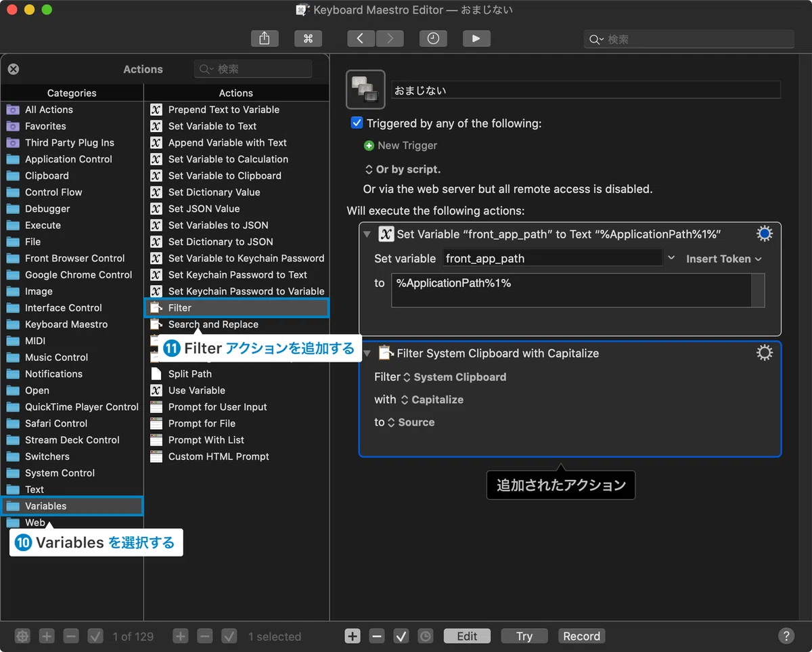
Task: Click the '%ApplicationPath%1%' text field
Action: click(572, 290)
